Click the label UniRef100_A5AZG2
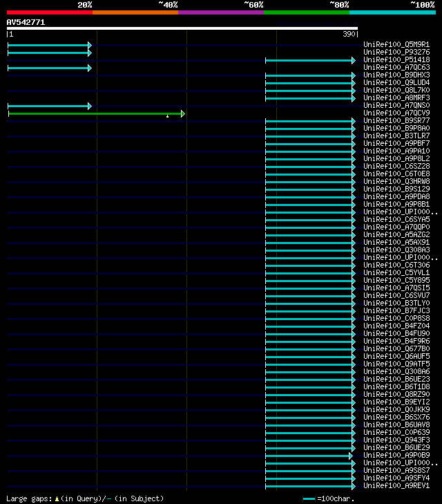This screenshot has height=504, width=442. [x=396, y=234]
